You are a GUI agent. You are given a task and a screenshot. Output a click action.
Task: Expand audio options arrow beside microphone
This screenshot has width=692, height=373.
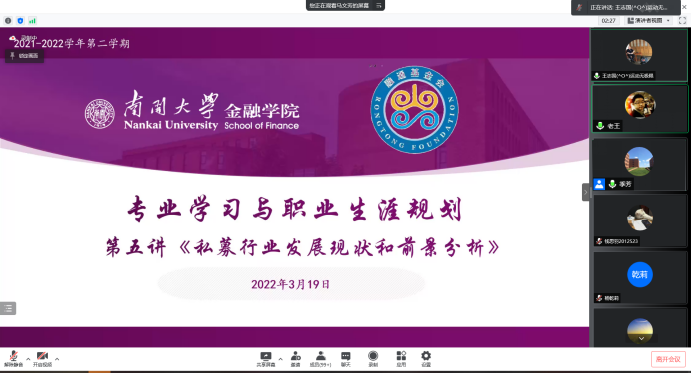click(28, 359)
